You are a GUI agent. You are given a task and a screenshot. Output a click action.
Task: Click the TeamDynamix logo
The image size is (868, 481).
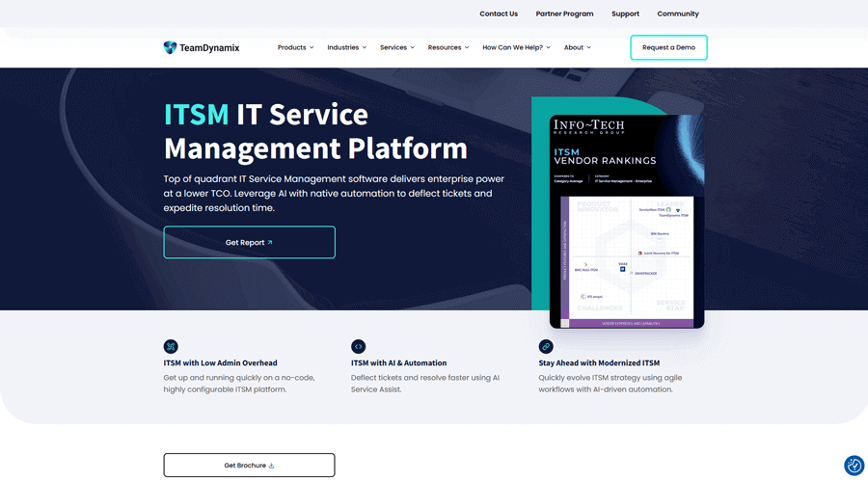[202, 47]
